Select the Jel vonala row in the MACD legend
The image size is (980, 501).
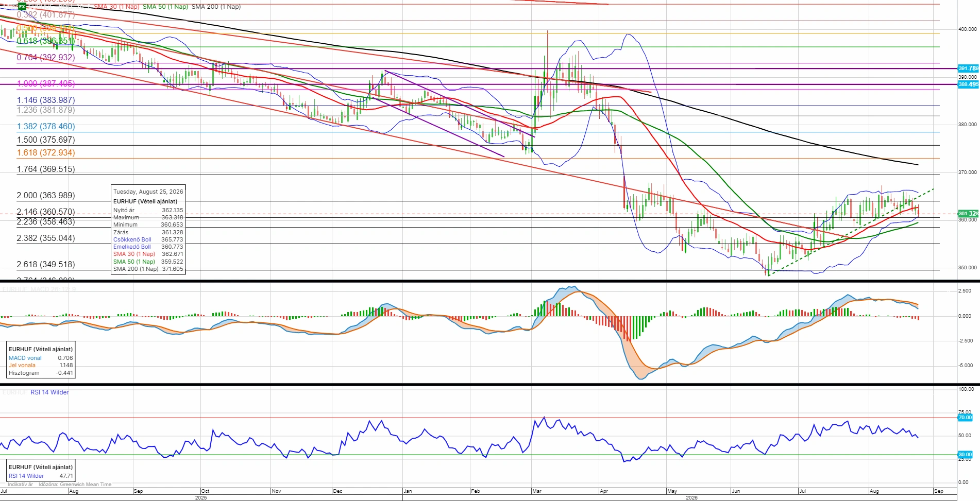pos(41,365)
